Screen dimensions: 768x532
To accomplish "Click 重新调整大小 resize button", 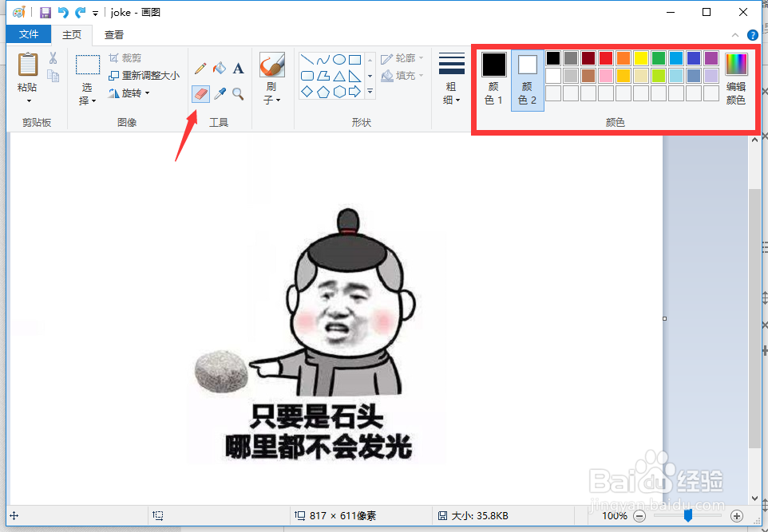I will click(144, 75).
